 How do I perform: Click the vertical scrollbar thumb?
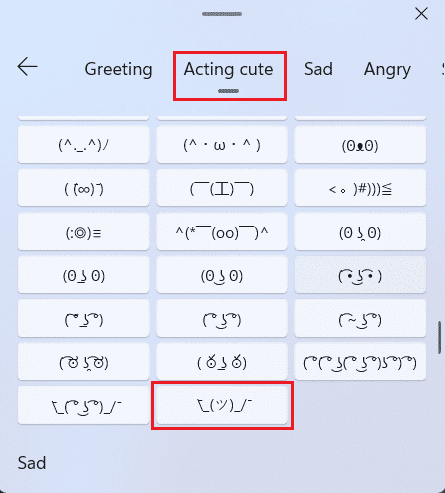coord(439,337)
